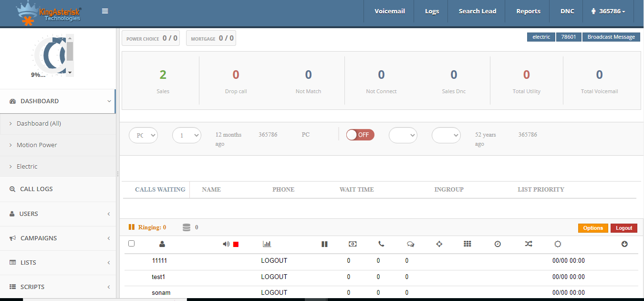Screen dimensions: 644x301
Task: Select the volume control icon in the agent table
Action: click(x=225, y=244)
